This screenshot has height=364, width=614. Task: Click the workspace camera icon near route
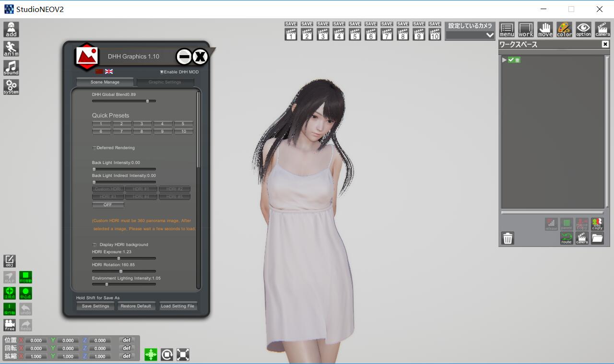point(582,238)
